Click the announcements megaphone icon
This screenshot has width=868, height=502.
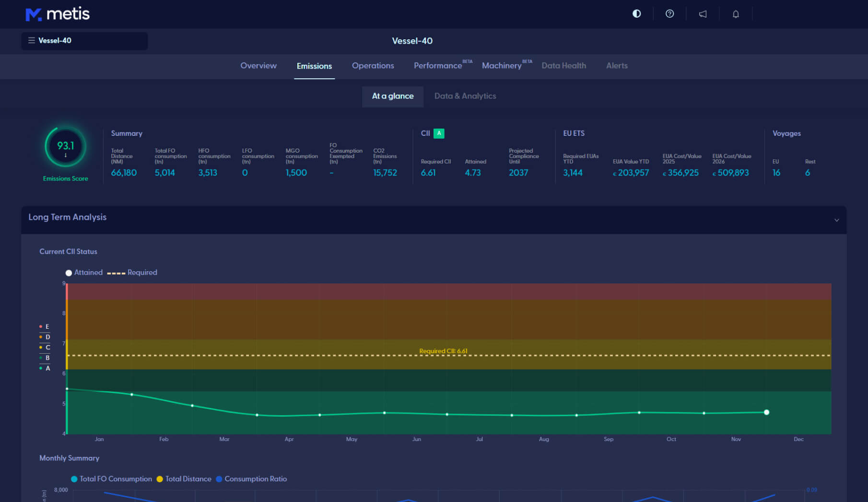click(703, 14)
